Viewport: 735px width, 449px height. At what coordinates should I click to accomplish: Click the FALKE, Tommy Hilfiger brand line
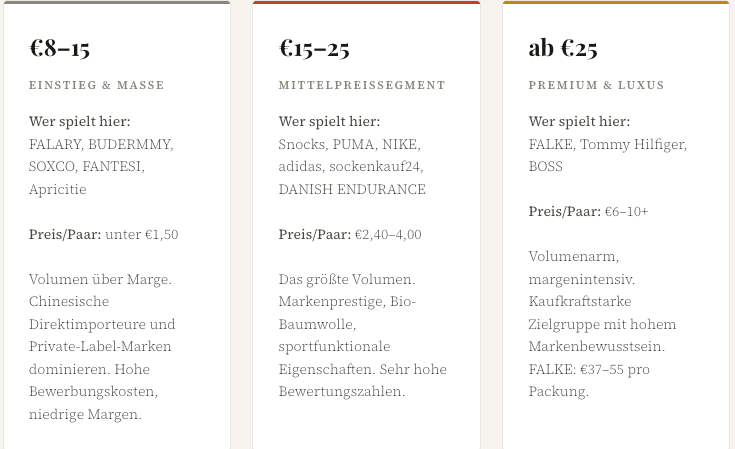click(x=608, y=144)
